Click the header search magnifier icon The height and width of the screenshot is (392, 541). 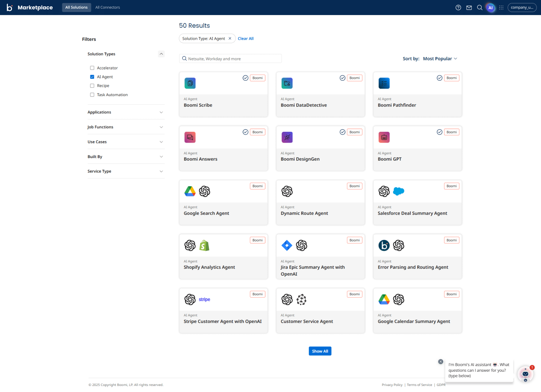point(480,8)
